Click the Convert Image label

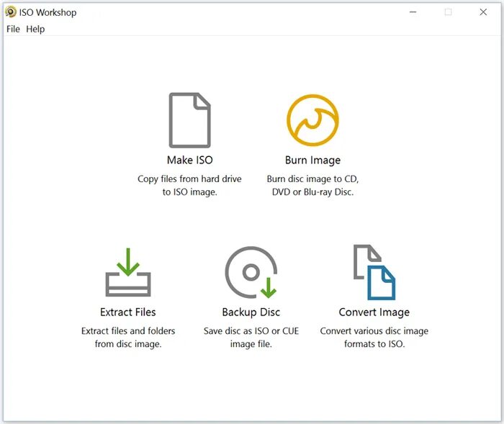pyautogui.click(x=374, y=312)
